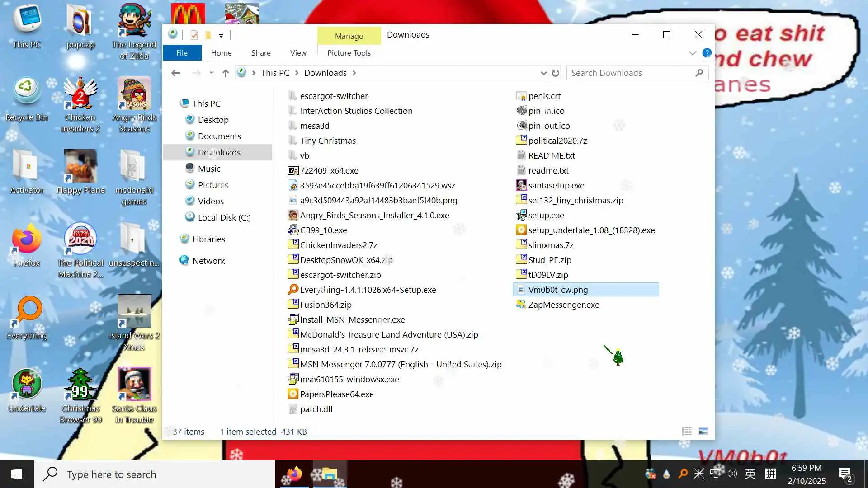Open Firefox from the taskbar

(294, 474)
